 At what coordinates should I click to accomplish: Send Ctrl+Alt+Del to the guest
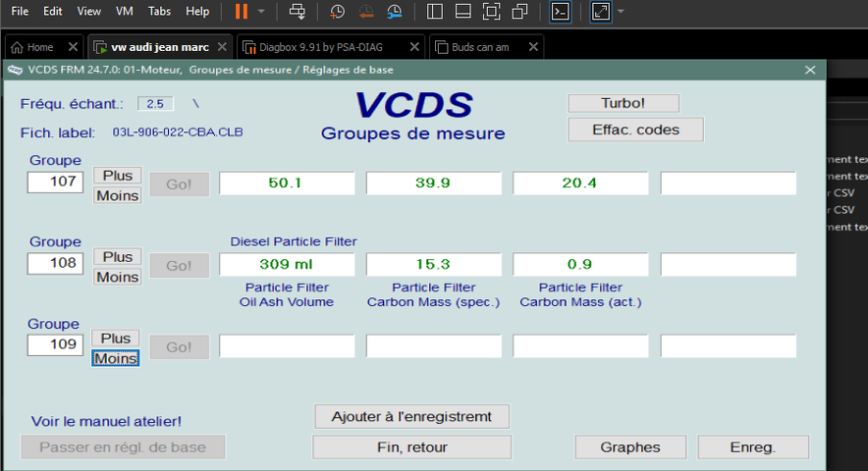(x=298, y=11)
